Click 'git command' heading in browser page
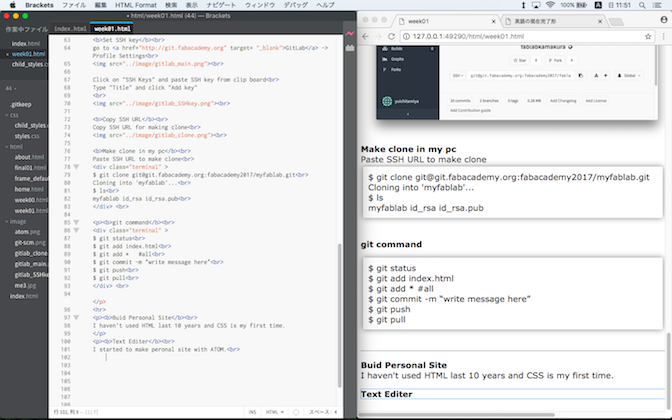 tap(391, 244)
